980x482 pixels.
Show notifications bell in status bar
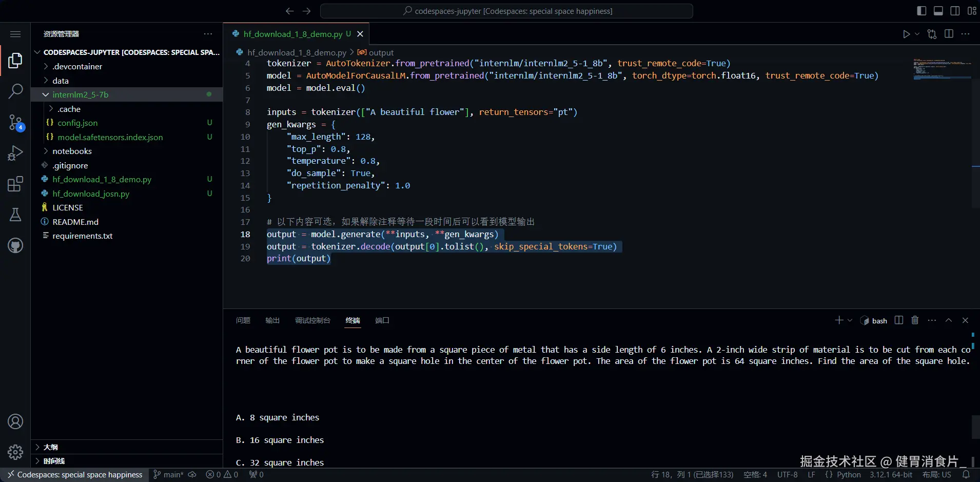966,475
